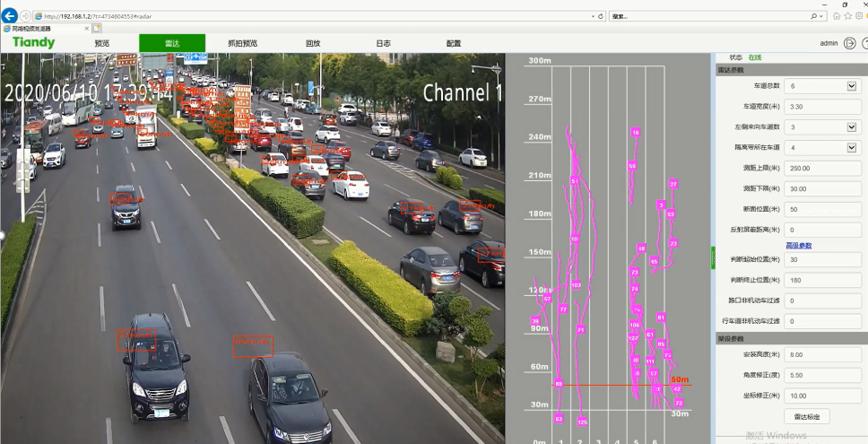868x444 pixels.
Task: Open the new tab button
Action: [97, 29]
